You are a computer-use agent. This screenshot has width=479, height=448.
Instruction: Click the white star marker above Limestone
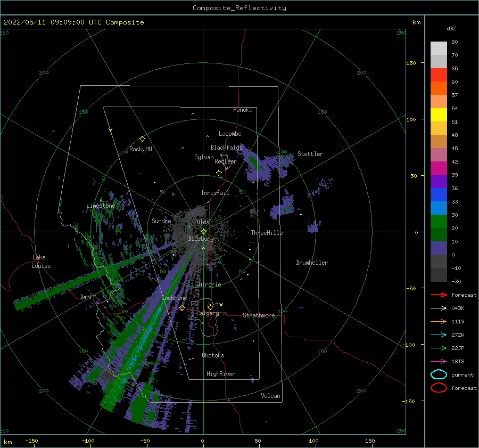click(x=101, y=201)
